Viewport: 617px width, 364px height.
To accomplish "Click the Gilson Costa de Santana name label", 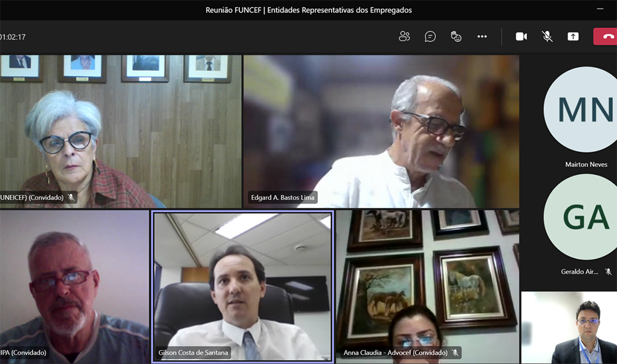I will [x=193, y=353].
